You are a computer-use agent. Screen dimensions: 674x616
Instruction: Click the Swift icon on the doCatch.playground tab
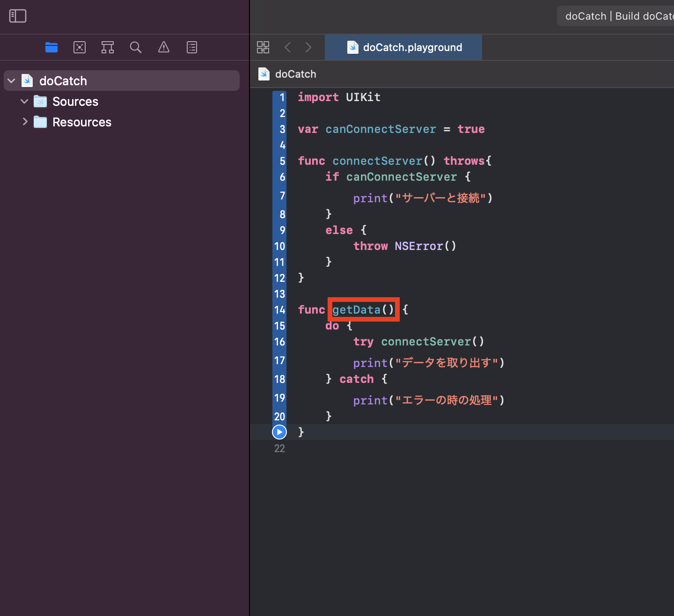click(x=352, y=47)
